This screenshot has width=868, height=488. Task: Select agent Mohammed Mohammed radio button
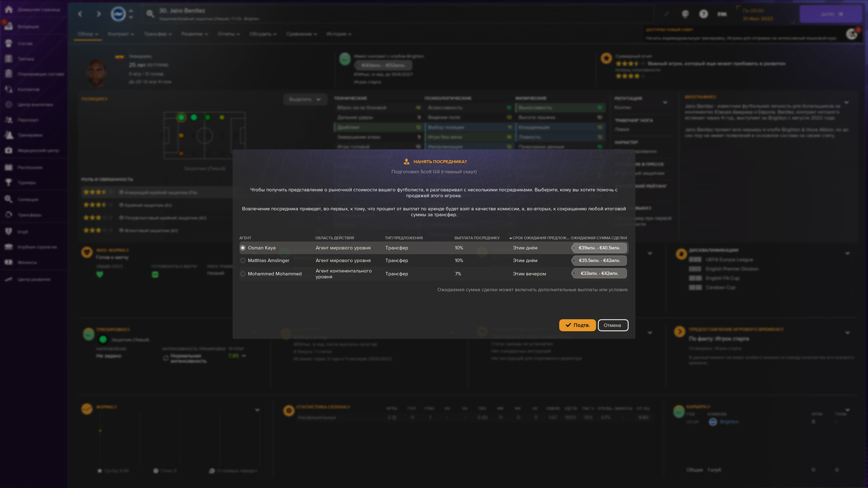(243, 274)
